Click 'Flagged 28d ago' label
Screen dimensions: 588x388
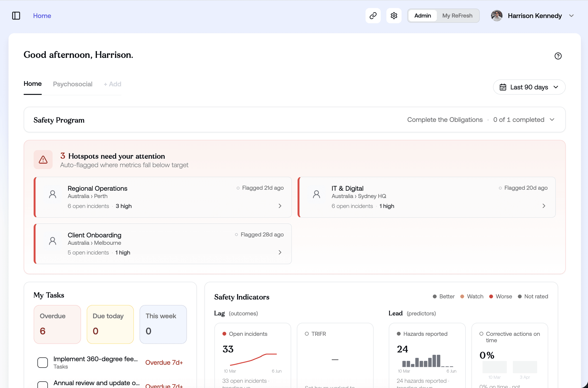[x=262, y=235]
